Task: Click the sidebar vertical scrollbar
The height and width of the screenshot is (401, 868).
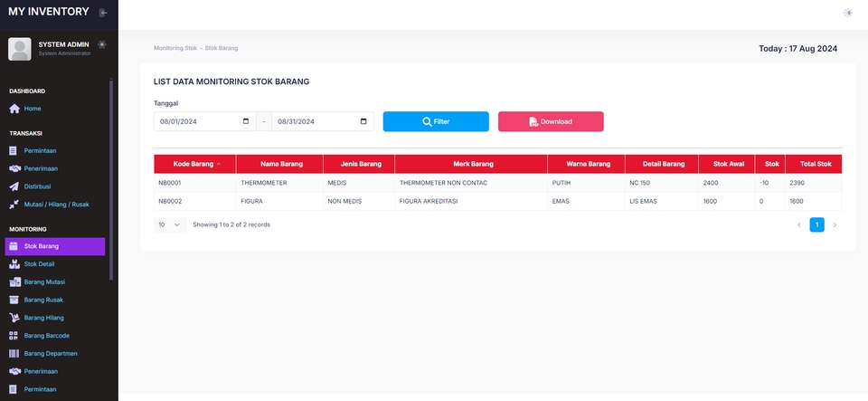Action: coord(111,179)
